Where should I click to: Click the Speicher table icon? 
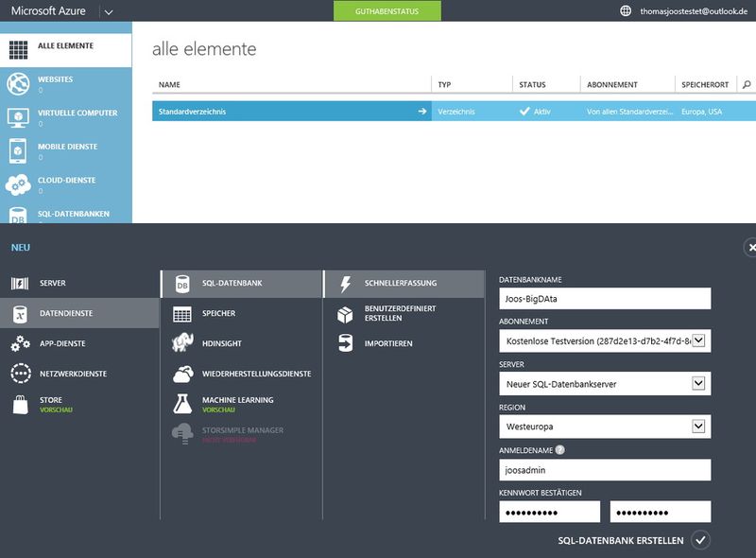coord(182,314)
